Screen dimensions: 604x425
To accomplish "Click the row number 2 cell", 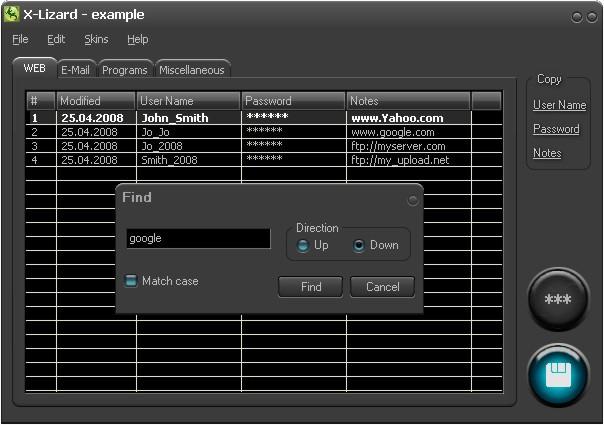I will pyautogui.click(x=41, y=132).
